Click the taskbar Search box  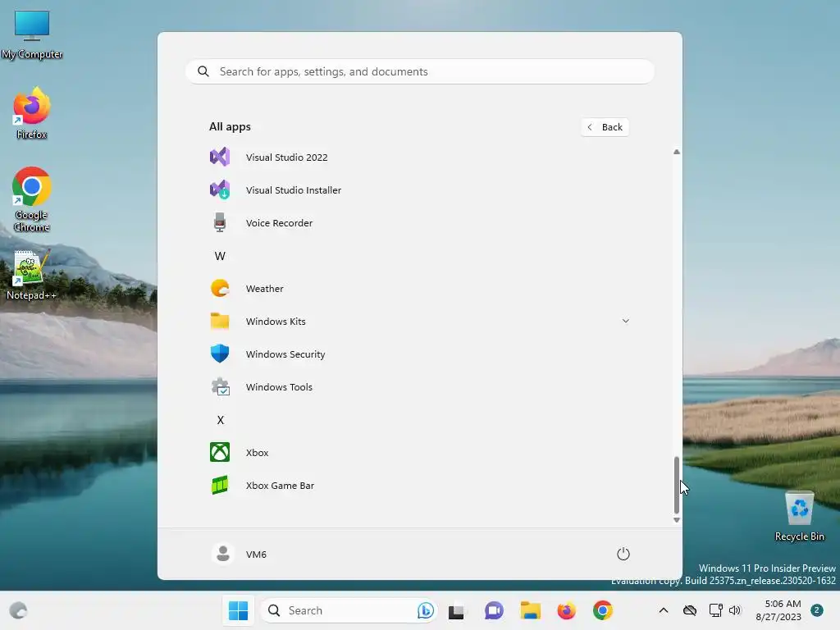[348, 610]
